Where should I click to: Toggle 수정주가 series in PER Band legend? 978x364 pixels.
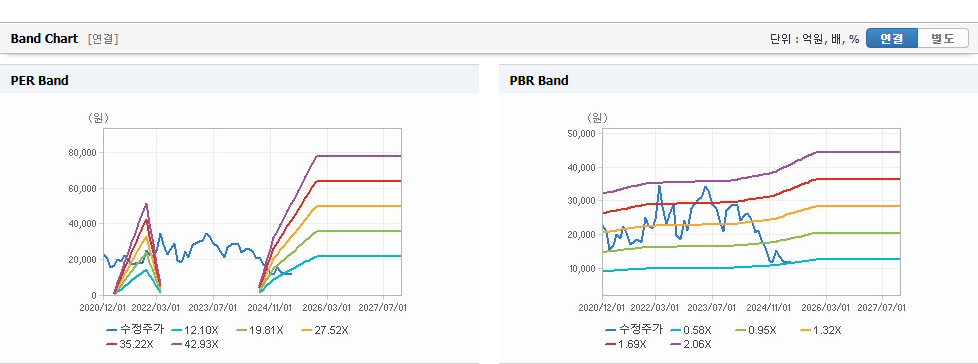[x=135, y=330]
